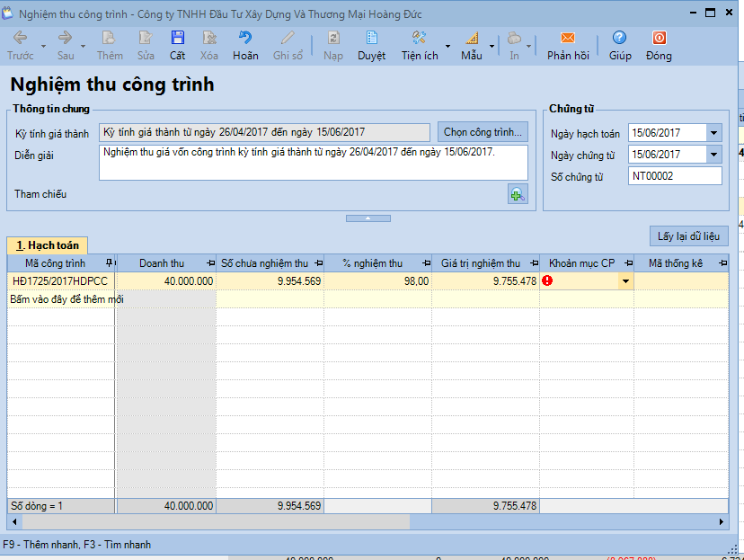Click the In (print) icon
744x560 pixels.
tap(514, 46)
